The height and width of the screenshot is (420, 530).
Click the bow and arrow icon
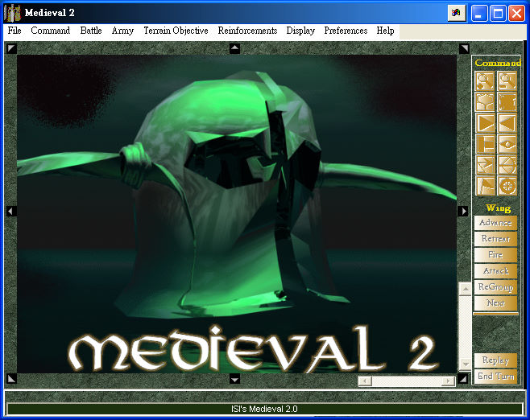point(507,165)
